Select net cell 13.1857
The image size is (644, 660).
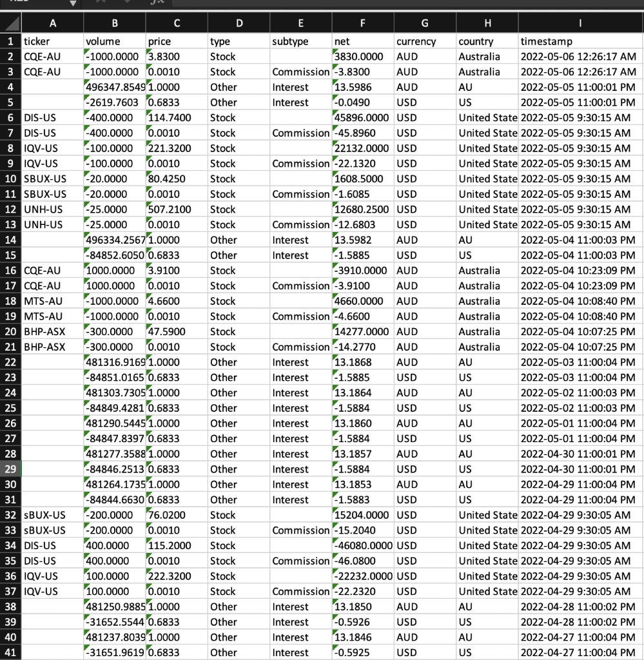tap(363, 454)
